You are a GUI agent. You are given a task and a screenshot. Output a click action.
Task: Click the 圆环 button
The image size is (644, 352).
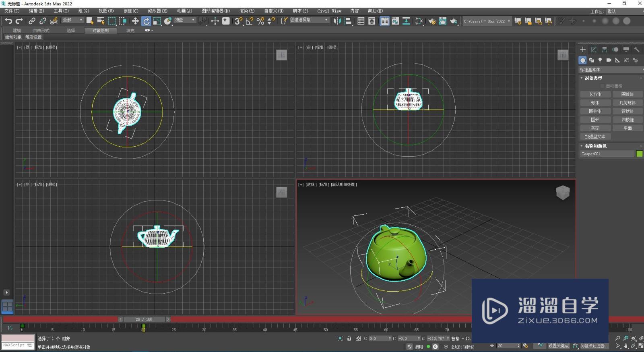click(595, 120)
